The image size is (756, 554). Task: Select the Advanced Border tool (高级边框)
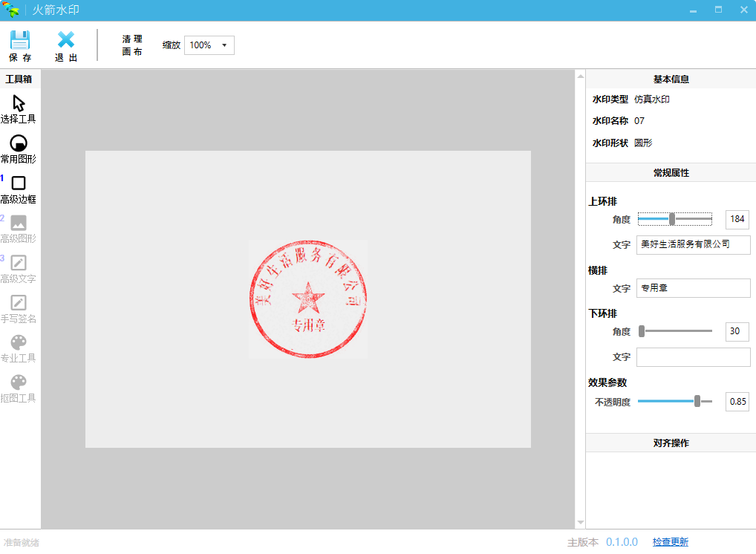[19, 189]
